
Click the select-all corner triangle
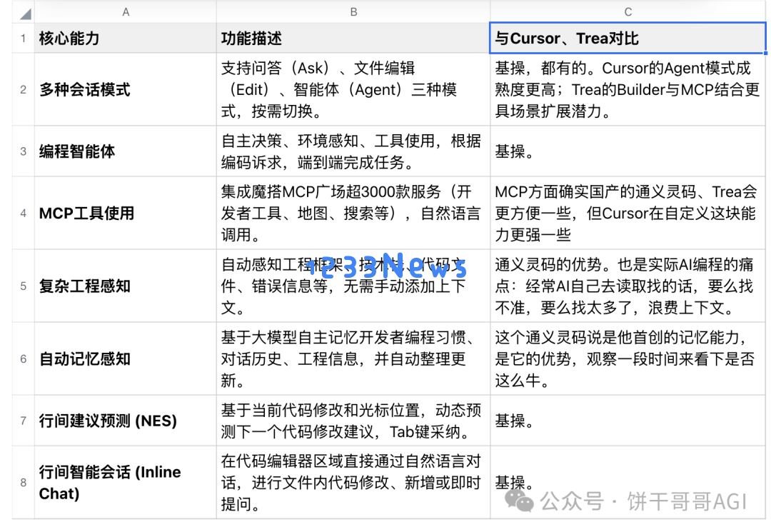pyautogui.click(x=25, y=14)
